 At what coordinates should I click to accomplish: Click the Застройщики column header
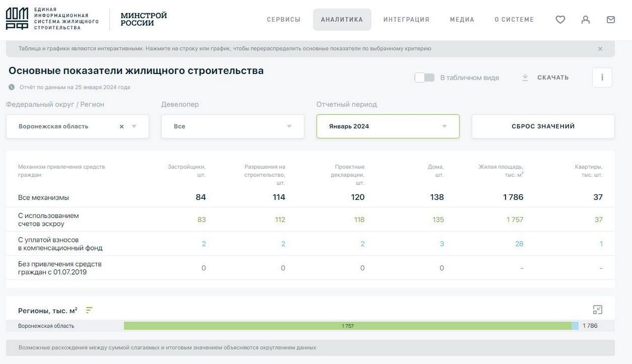187,171
